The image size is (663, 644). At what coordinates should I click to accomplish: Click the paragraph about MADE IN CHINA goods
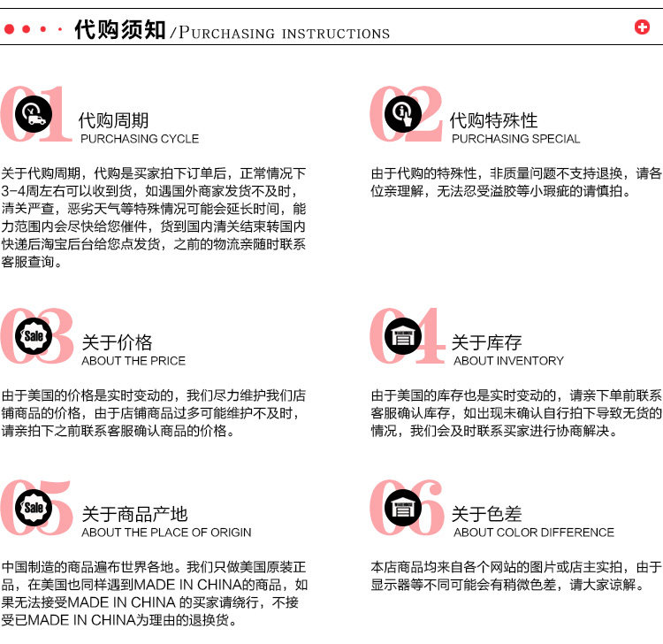[x=155, y=594]
